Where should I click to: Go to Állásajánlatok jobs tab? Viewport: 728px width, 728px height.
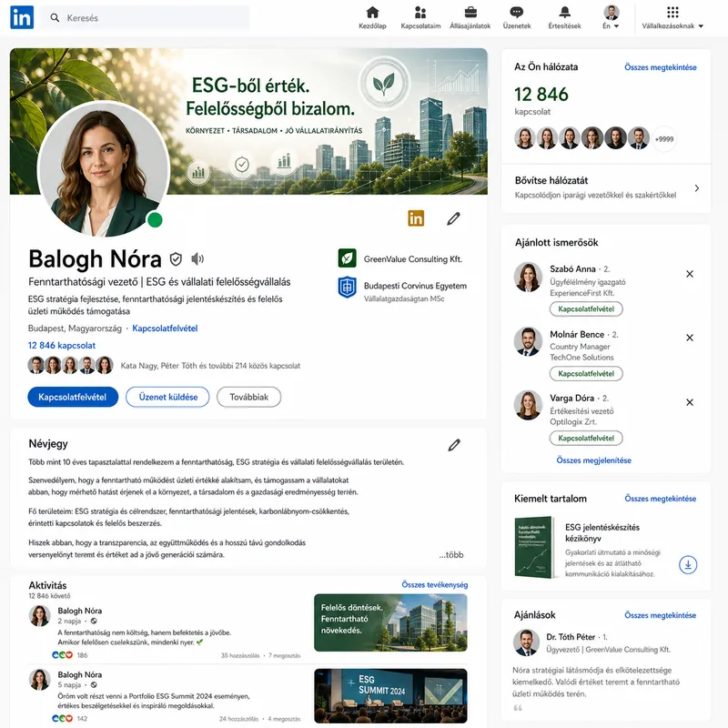click(470, 17)
